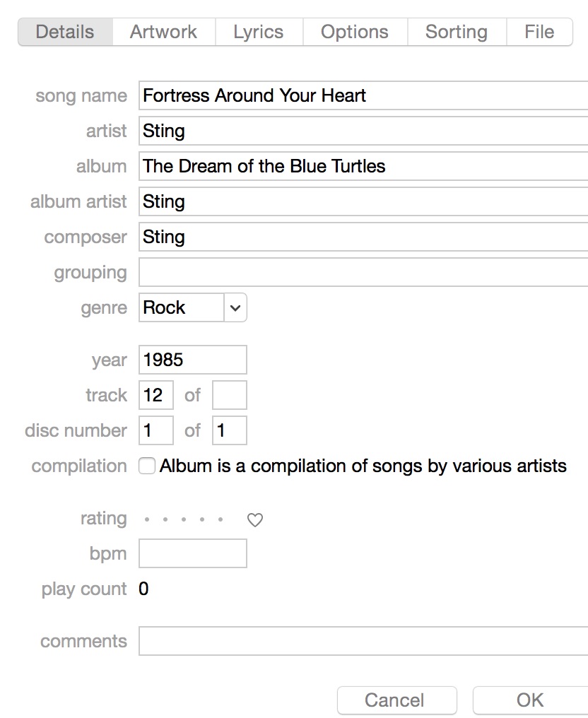Select the empty track total field

230,395
